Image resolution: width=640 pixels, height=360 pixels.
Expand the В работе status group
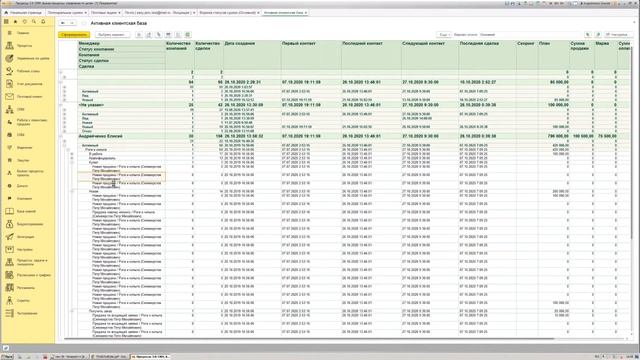72,154
